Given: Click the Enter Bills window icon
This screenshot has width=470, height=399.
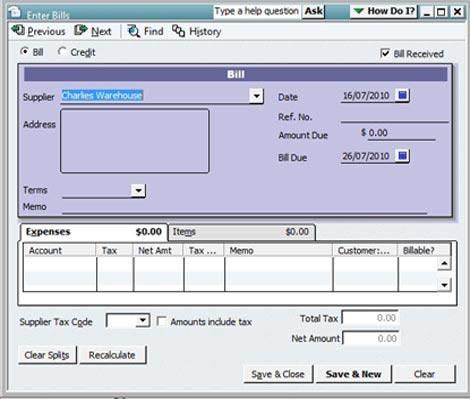Looking at the screenshot, I should tap(15, 12).
